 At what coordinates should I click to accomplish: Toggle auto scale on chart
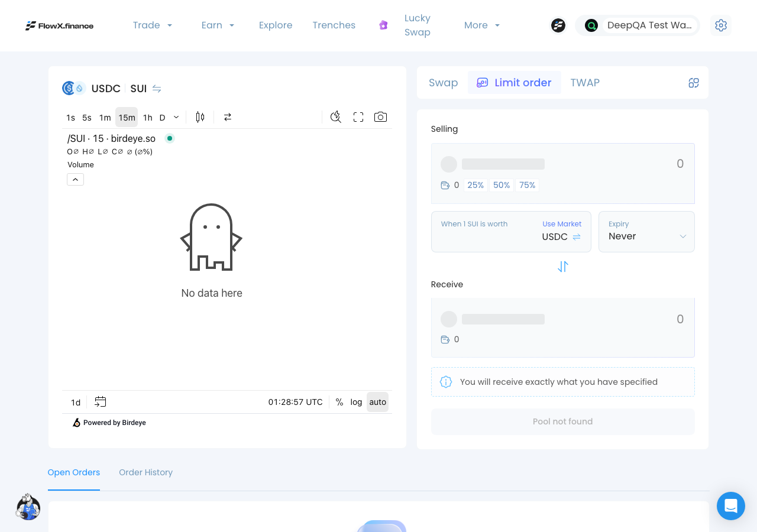pos(378,402)
